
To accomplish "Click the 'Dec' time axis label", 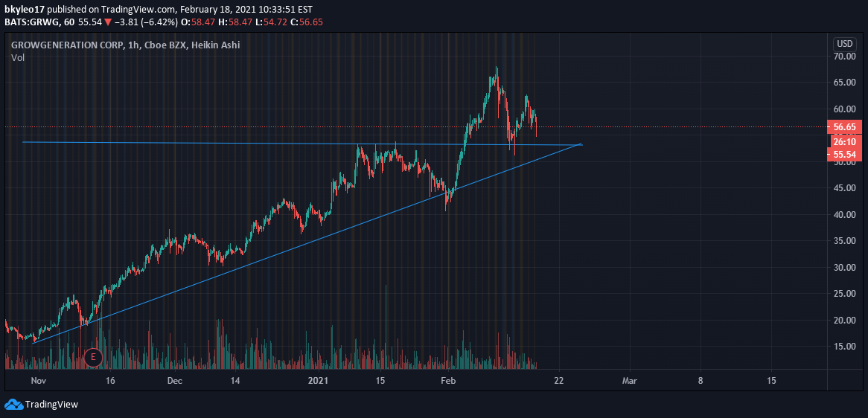I will point(175,381).
